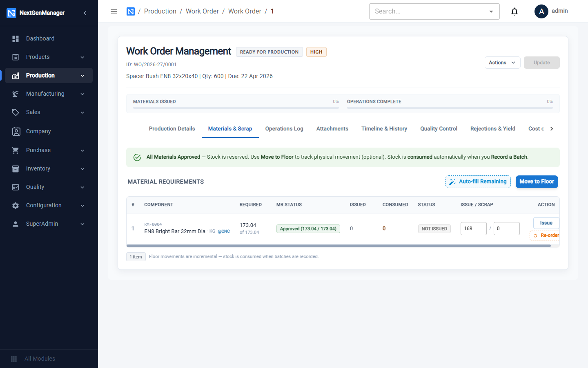Click the Sales tag icon
The image size is (588, 368).
pos(16,112)
